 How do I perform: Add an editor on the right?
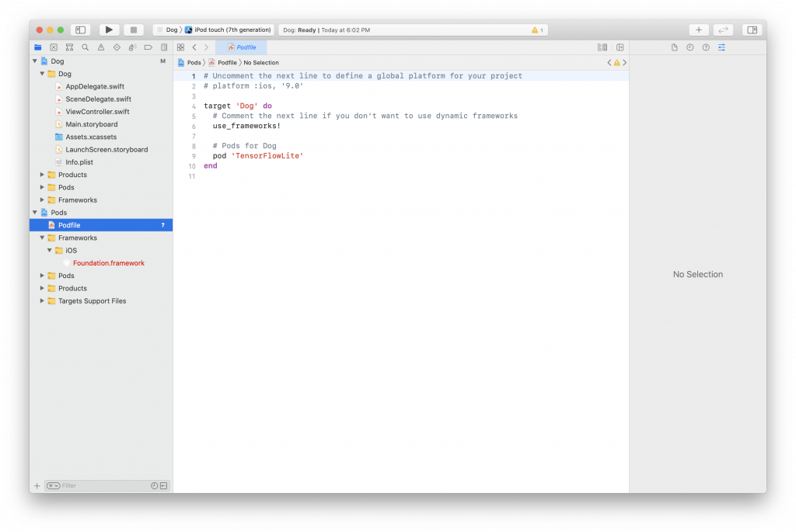620,47
